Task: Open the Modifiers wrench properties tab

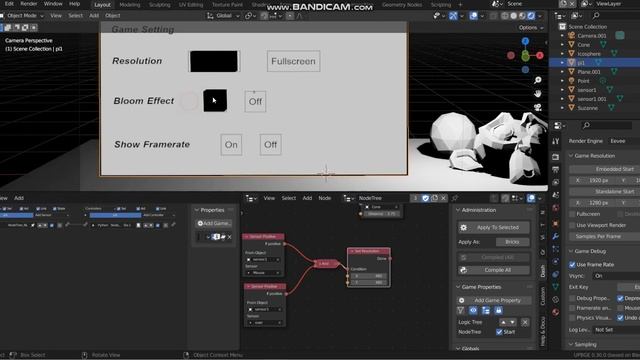Action: pos(556,236)
